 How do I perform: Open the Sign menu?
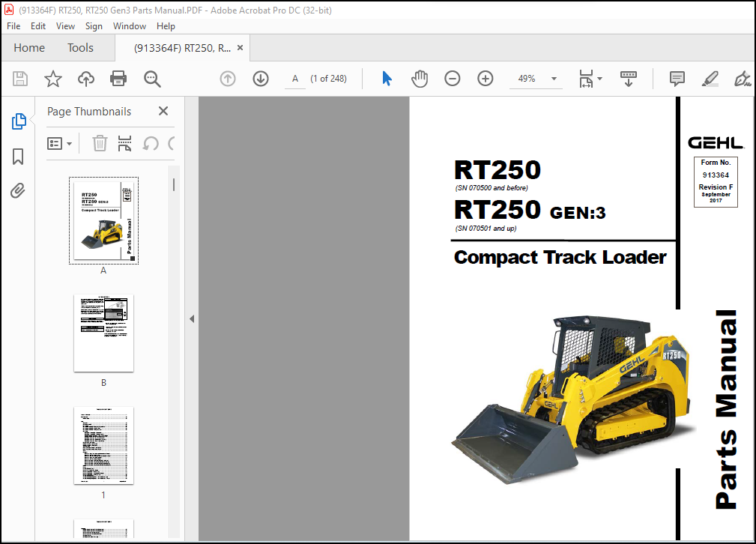tap(94, 26)
